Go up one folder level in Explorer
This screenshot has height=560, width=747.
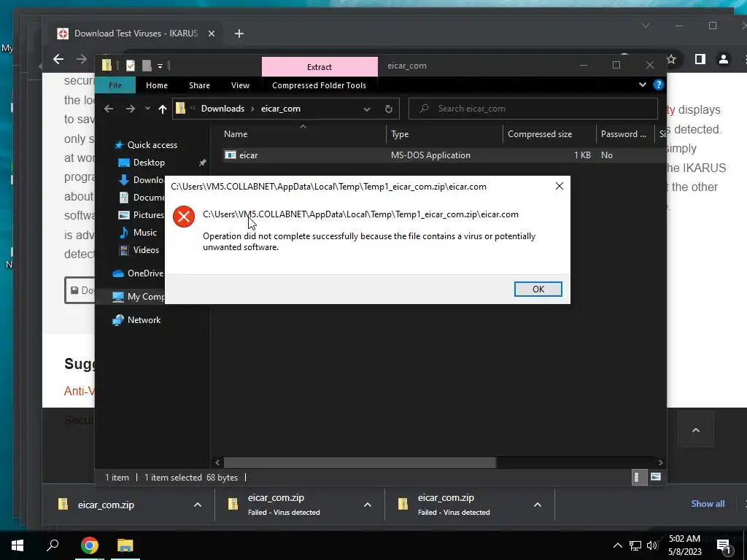point(163,109)
